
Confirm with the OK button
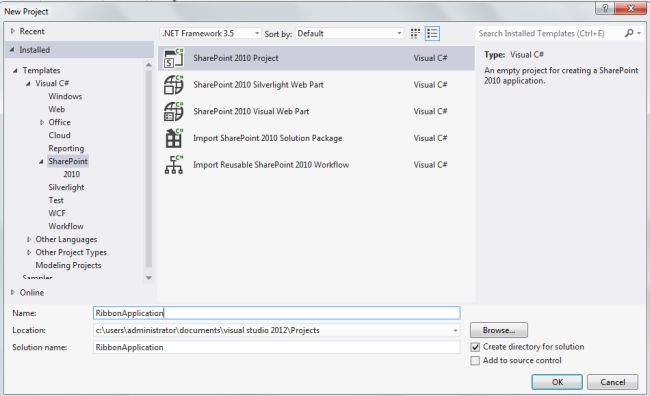pyautogui.click(x=557, y=382)
